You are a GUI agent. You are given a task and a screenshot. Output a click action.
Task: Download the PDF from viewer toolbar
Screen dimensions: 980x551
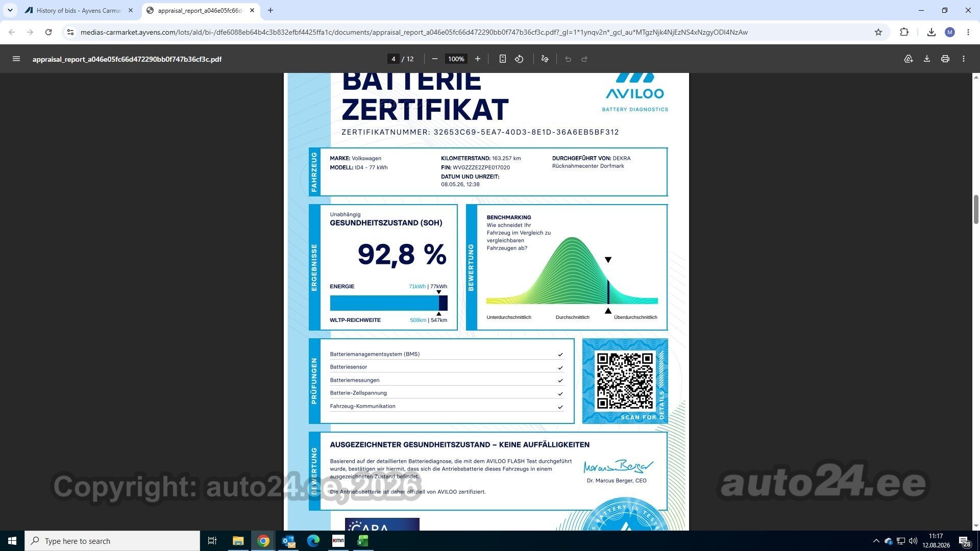pyautogui.click(x=927, y=59)
